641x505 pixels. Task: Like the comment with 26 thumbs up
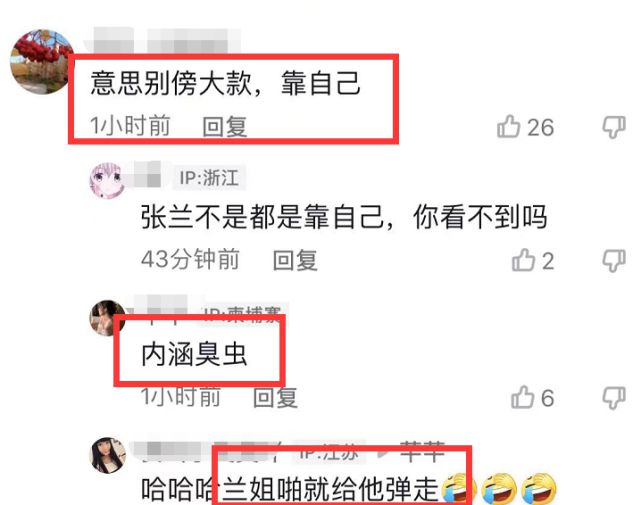(509, 126)
